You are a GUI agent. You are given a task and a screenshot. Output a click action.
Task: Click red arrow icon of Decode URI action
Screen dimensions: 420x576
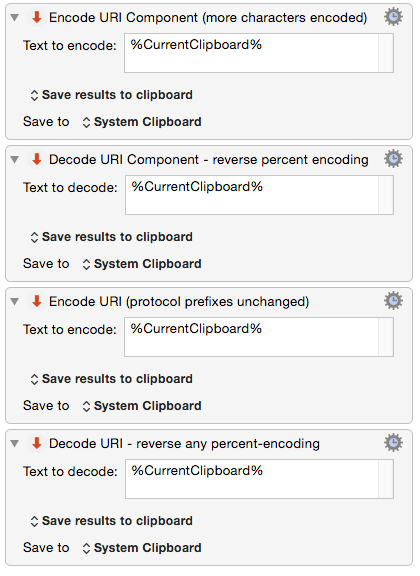pos(36,443)
